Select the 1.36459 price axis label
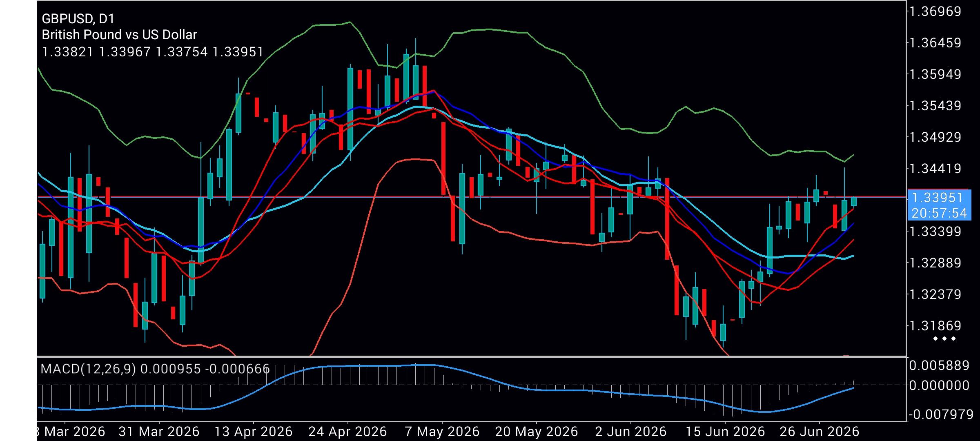Image resolution: width=980 pixels, height=441 pixels. [x=935, y=43]
